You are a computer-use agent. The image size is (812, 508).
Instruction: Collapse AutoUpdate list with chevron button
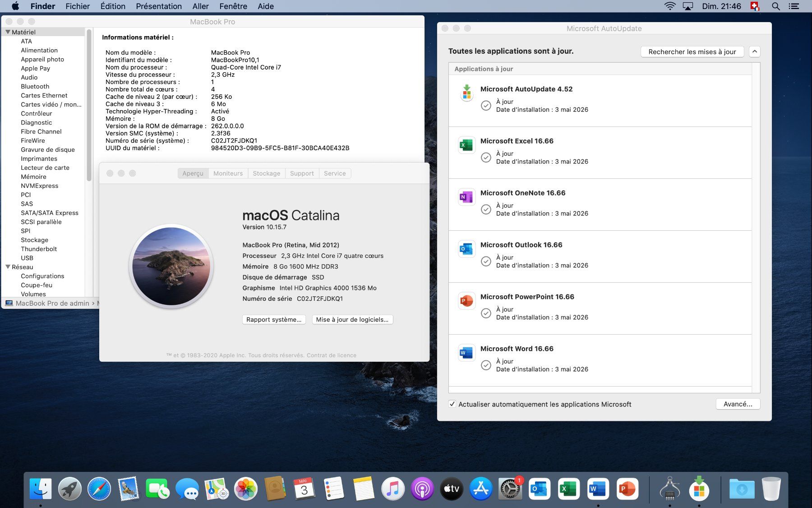[x=755, y=51]
